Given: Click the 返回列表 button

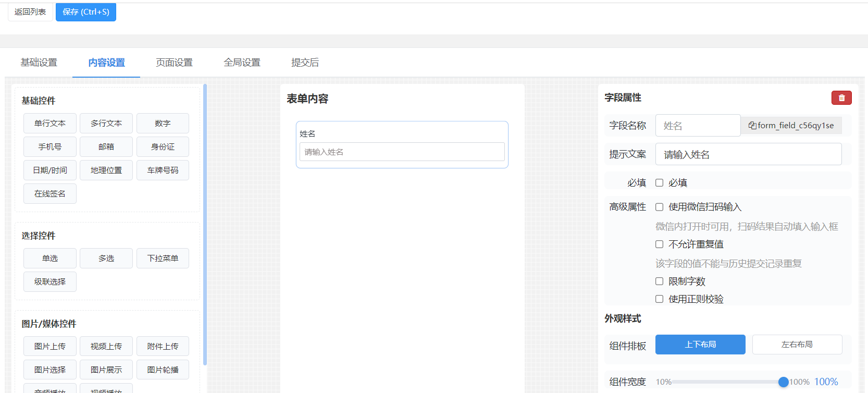Looking at the screenshot, I should point(30,12).
